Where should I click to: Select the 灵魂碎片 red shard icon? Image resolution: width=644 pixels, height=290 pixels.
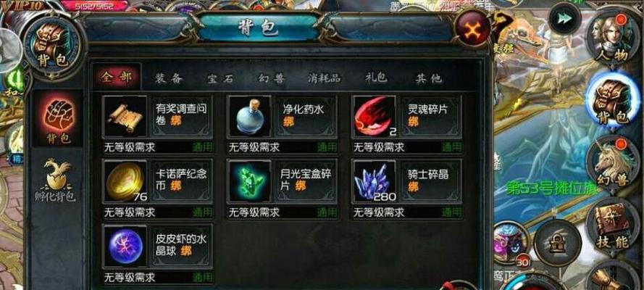click(375, 117)
